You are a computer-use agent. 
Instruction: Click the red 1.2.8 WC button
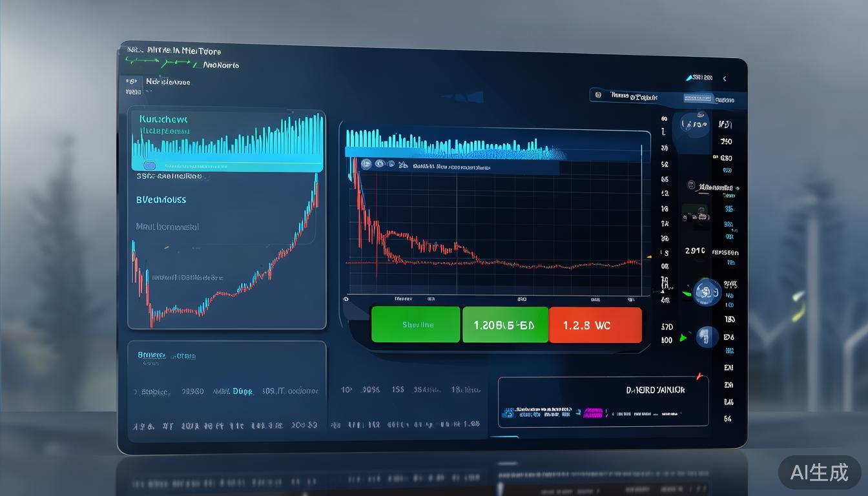(x=595, y=325)
